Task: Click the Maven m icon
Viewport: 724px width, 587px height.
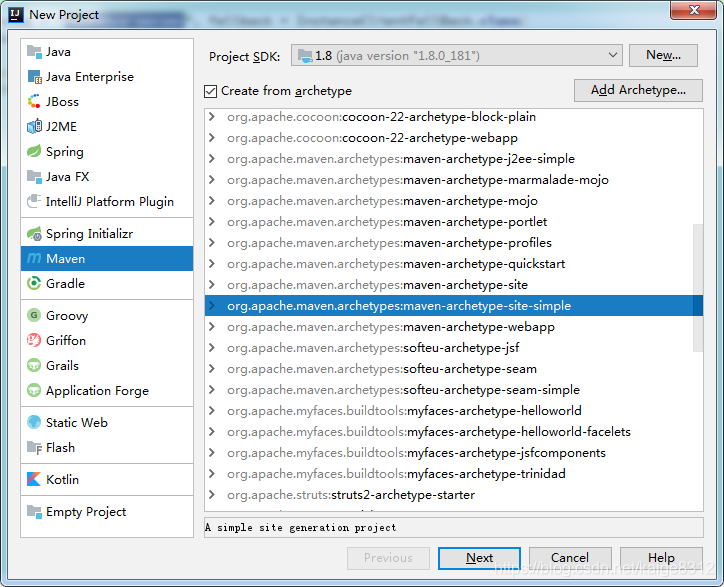Action: point(34,259)
